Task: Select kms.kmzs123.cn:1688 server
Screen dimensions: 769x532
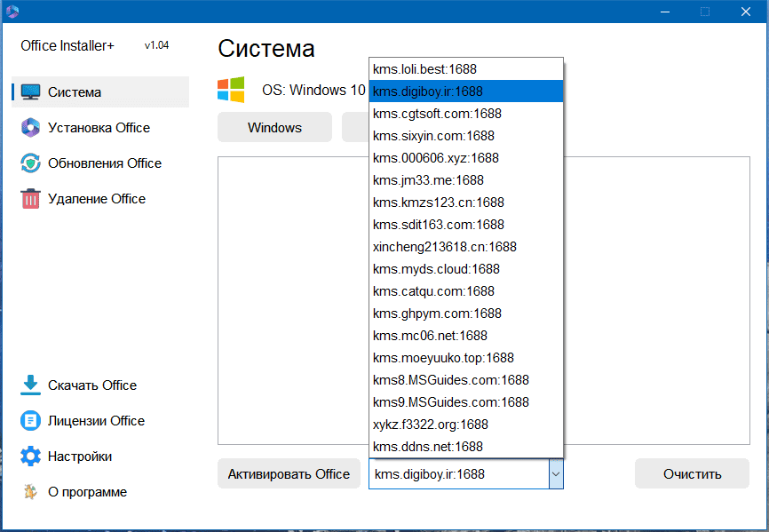Action: (x=466, y=202)
